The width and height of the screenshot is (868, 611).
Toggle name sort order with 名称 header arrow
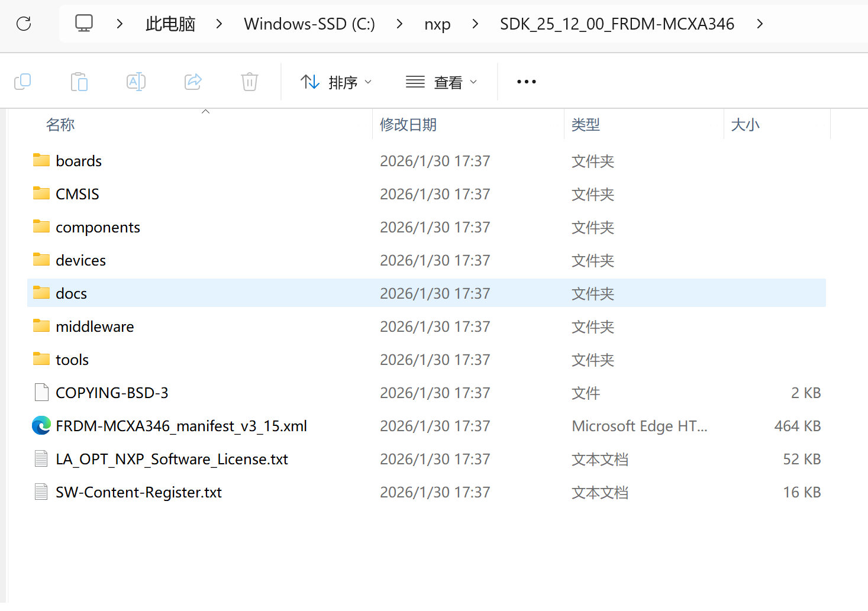205,111
